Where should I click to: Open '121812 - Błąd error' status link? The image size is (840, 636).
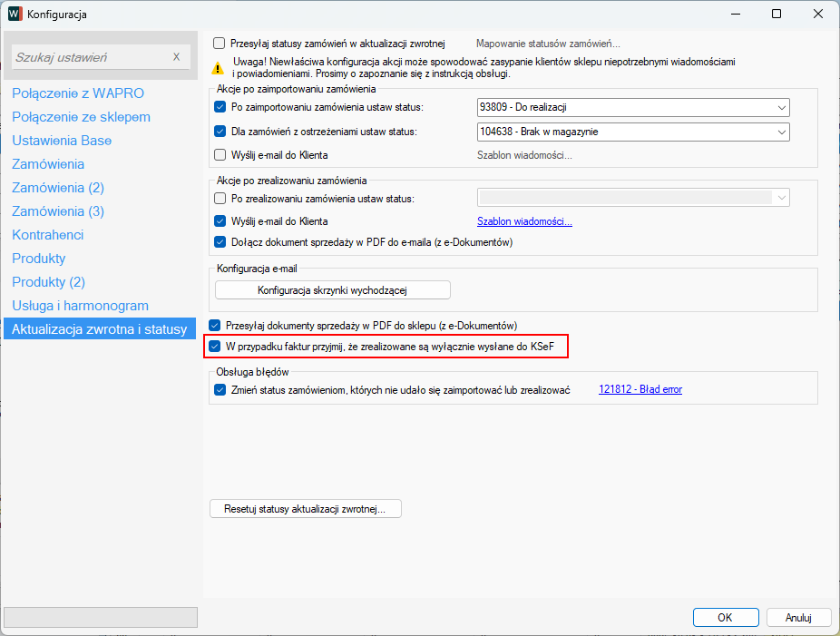coord(640,390)
